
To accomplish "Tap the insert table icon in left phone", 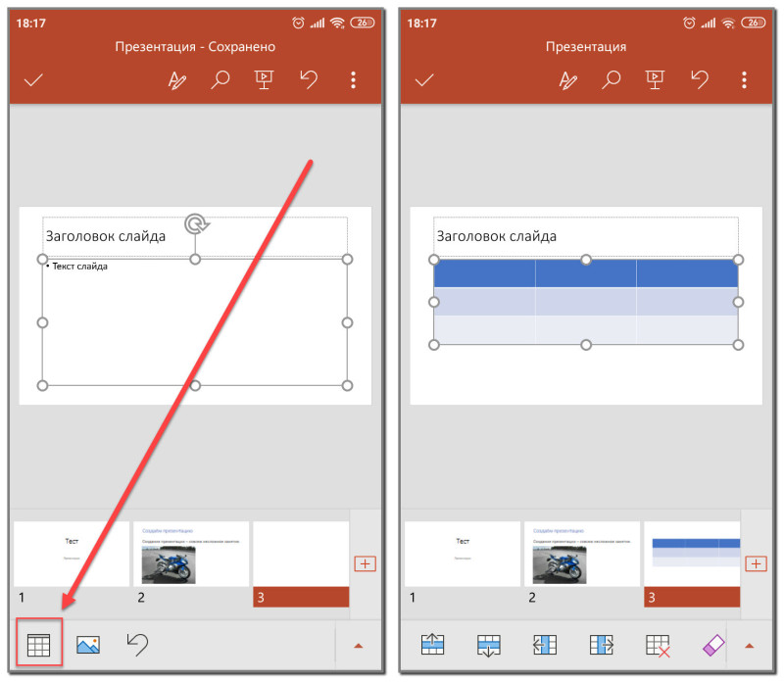I will pos(38,645).
